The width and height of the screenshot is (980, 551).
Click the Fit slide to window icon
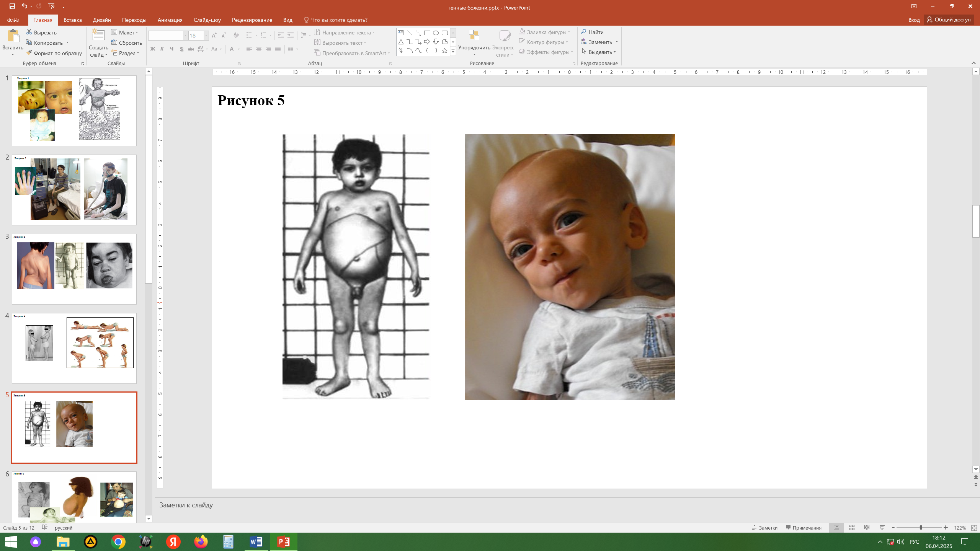pyautogui.click(x=974, y=528)
